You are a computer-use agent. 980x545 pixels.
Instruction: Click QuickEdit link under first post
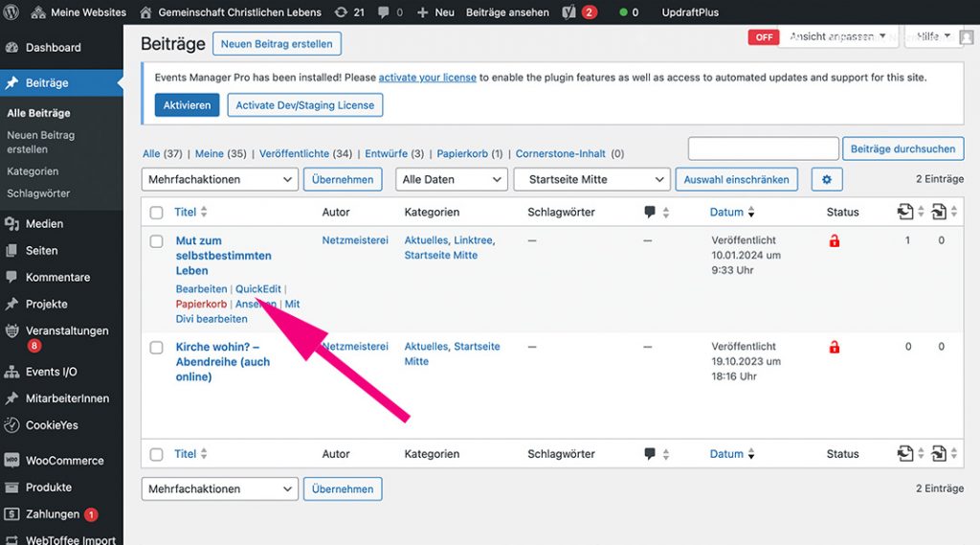[258, 289]
